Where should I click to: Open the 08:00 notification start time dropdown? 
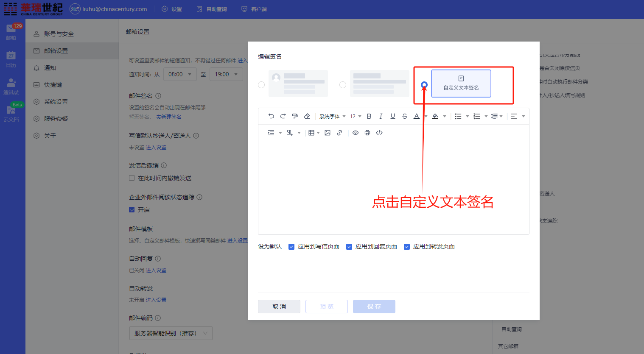pyautogui.click(x=180, y=74)
